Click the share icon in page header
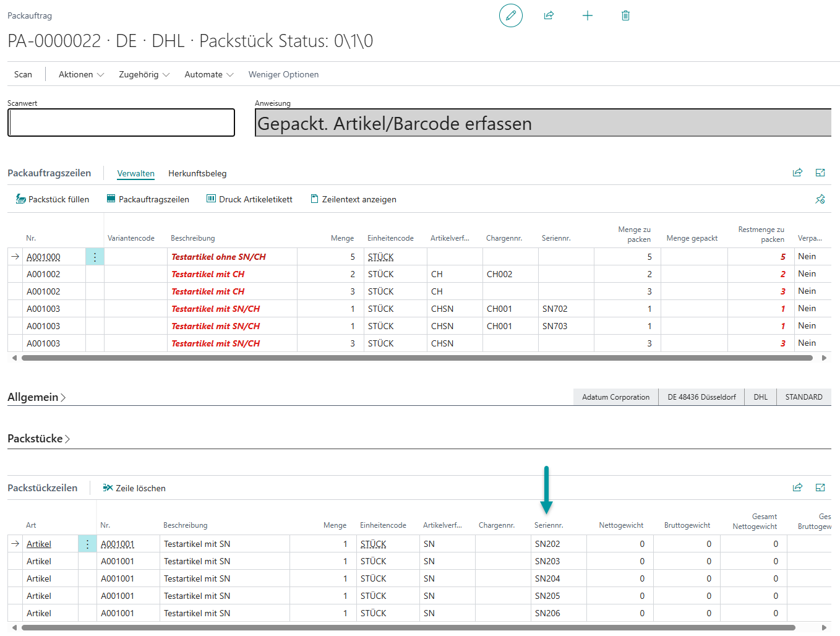Image resolution: width=840 pixels, height=636 pixels. coord(549,15)
